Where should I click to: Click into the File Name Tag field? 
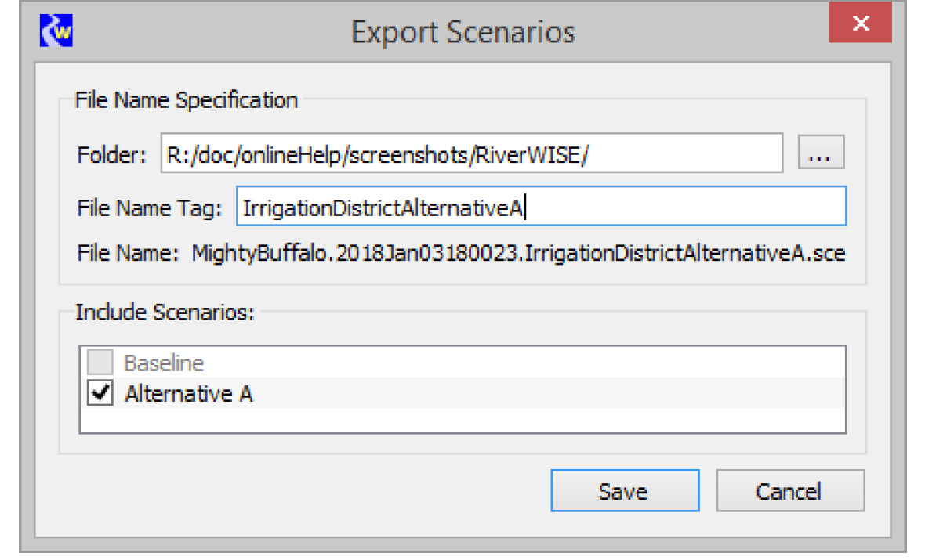(541, 208)
